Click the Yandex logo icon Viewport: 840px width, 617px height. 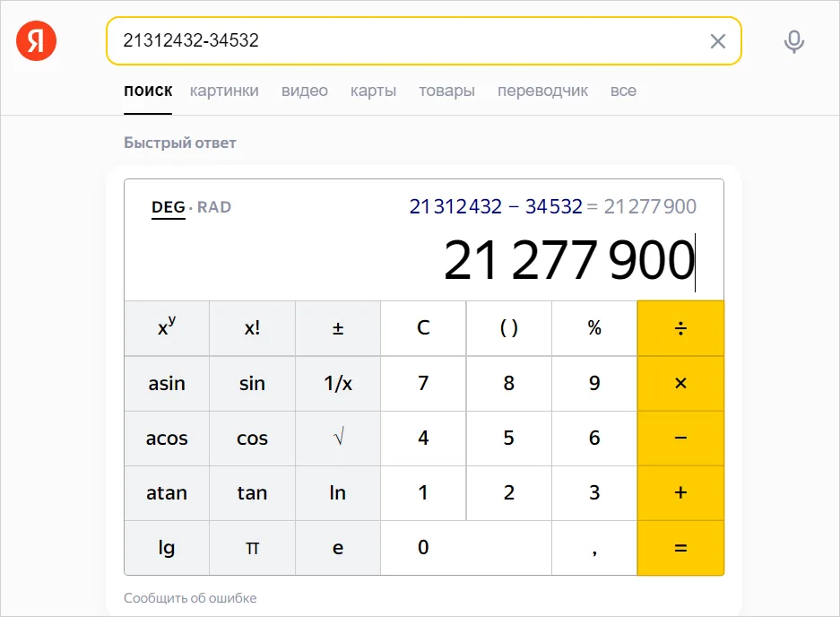pos(36,41)
